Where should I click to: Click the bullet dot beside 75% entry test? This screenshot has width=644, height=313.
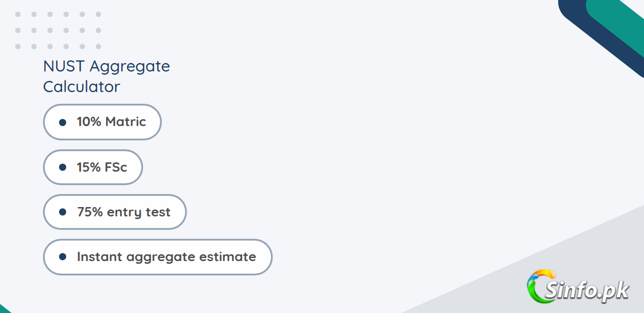(63, 212)
